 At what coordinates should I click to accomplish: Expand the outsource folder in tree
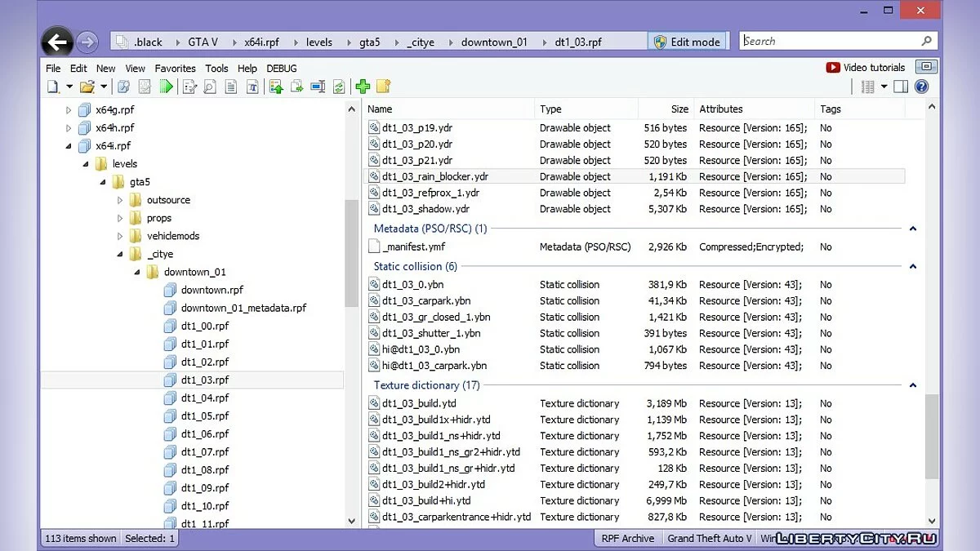coord(120,200)
